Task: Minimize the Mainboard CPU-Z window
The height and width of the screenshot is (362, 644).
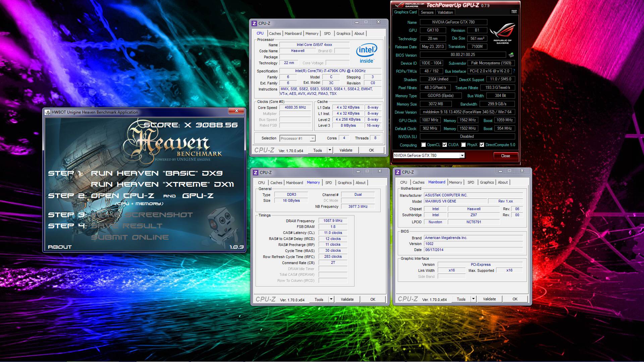Action: (500, 171)
